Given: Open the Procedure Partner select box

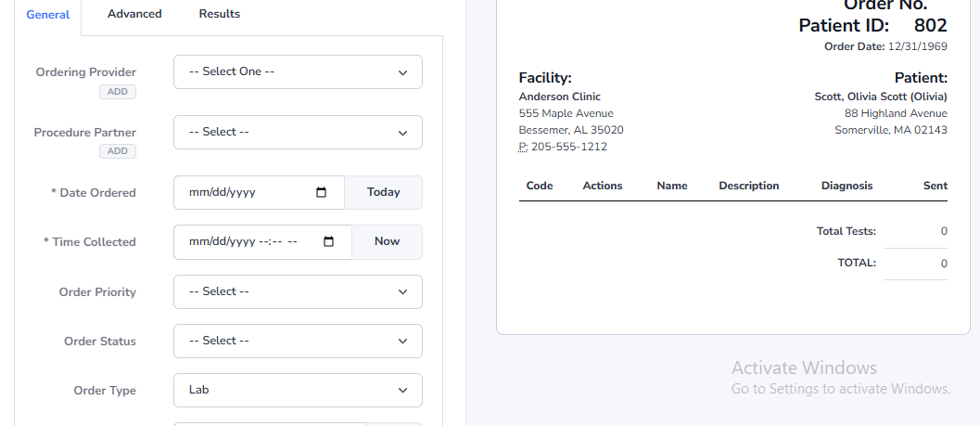Looking at the screenshot, I should (x=298, y=133).
